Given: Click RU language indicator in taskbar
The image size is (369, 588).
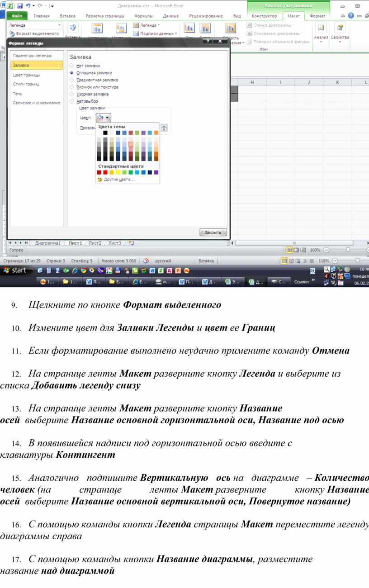Looking at the screenshot, I should tap(312, 270).
